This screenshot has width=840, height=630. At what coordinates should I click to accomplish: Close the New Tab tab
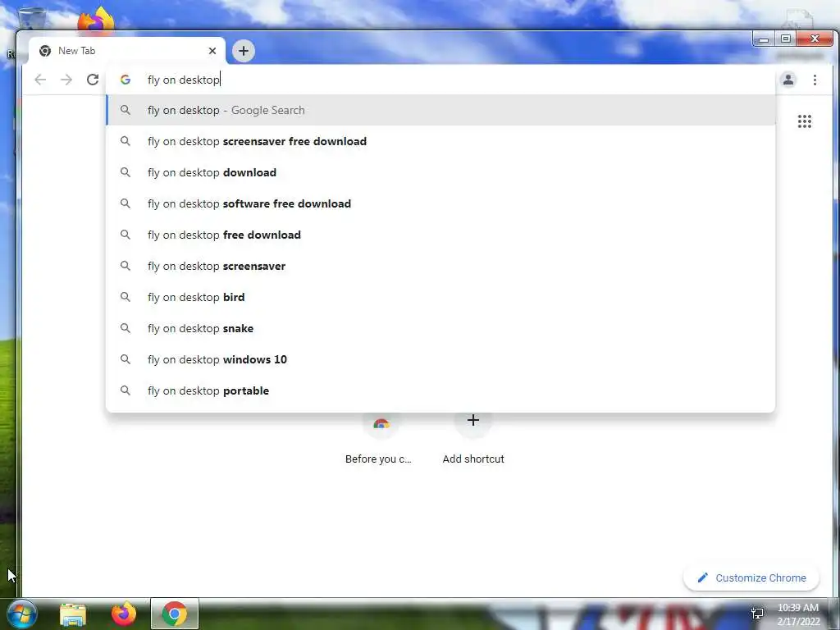212,51
